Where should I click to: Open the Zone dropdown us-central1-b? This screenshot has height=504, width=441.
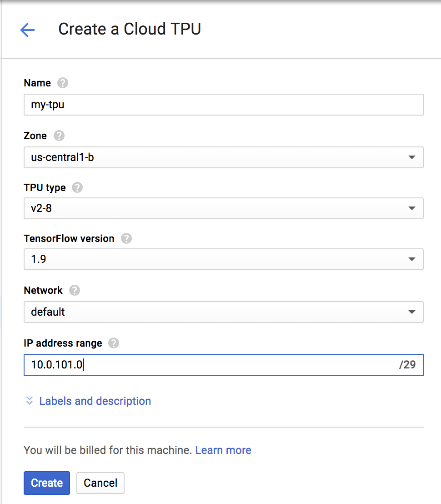click(x=223, y=157)
